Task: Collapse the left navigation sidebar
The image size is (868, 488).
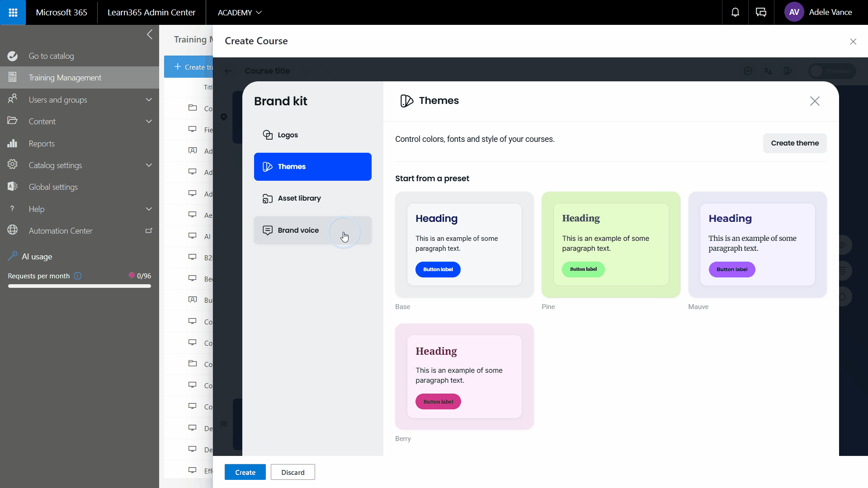Action: [x=150, y=35]
